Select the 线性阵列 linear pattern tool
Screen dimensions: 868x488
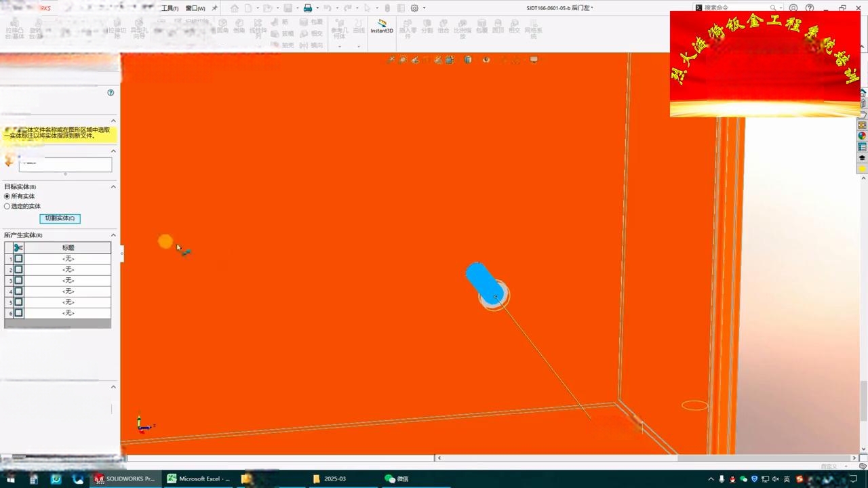(258, 30)
